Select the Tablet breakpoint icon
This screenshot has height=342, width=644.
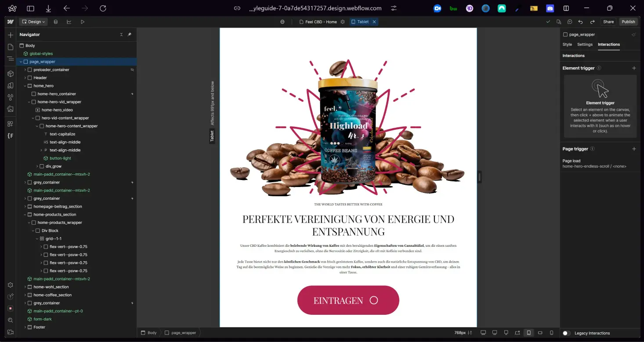click(x=529, y=333)
